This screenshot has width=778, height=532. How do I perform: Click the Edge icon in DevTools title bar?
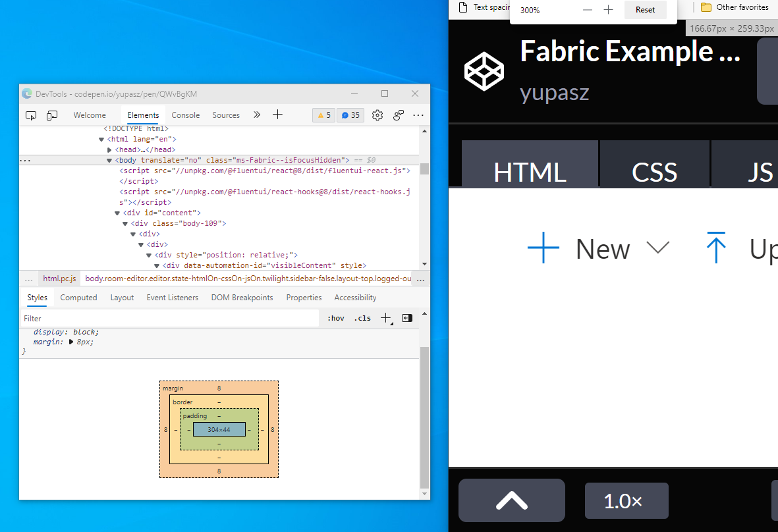(27, 93)
